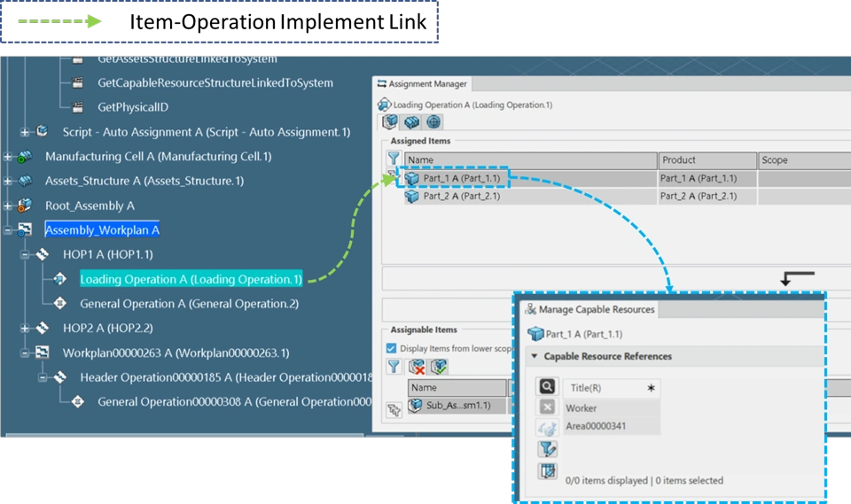Screen dimensions: 851x504
Task: Open the items tab icon in Assignment Manager
Action: click(390, 122)
